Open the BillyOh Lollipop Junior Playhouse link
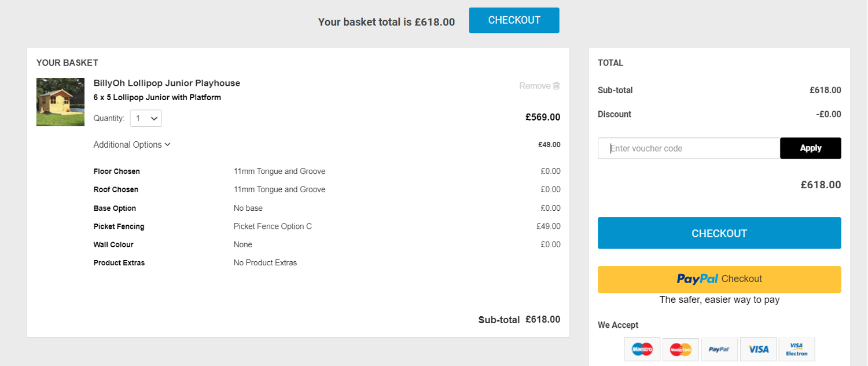 pos(167,83)
